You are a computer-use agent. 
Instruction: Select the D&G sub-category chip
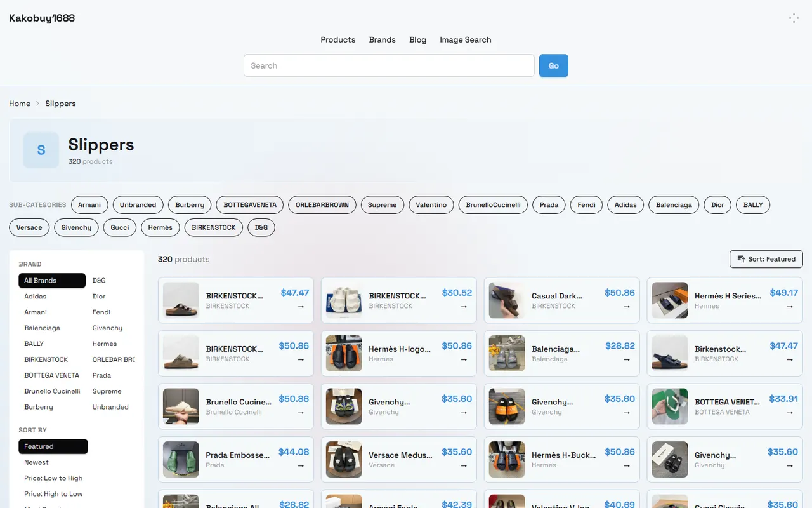[261, 227]
